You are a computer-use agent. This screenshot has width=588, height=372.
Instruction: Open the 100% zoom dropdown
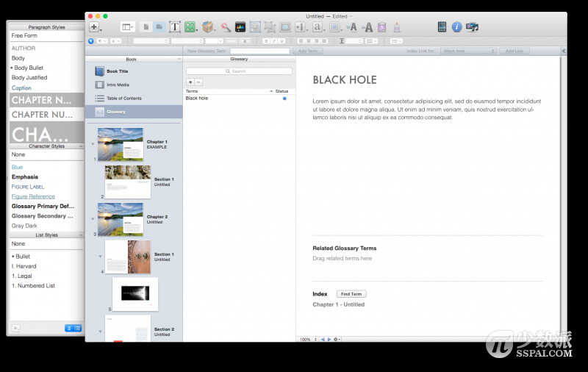tap(308, 339)
